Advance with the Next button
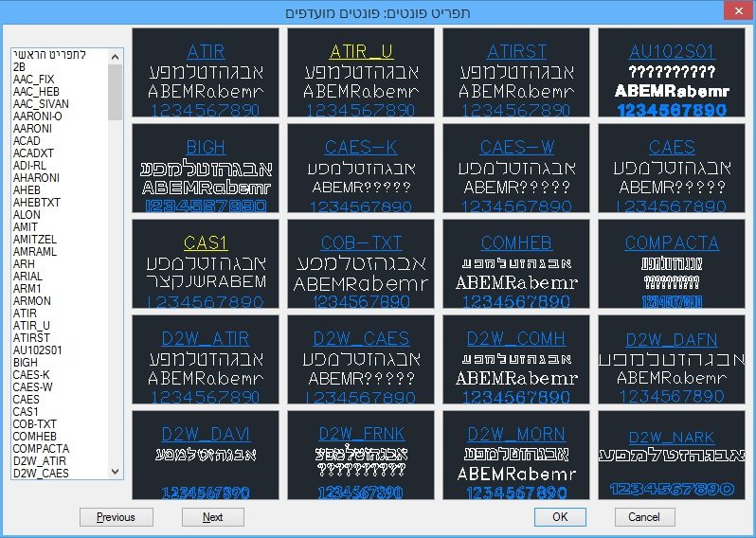 (213, 517)
